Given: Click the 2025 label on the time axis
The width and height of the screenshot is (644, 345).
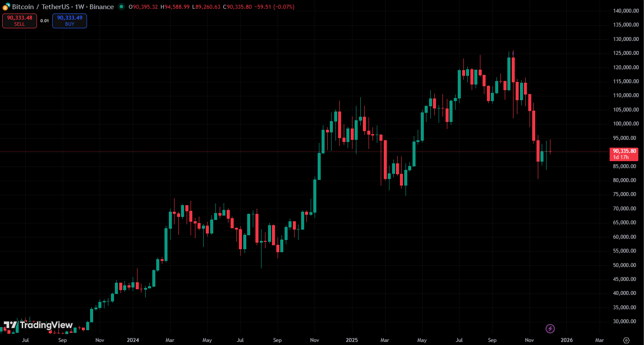Looking at the screenshot, I should (x=351, y=340).
